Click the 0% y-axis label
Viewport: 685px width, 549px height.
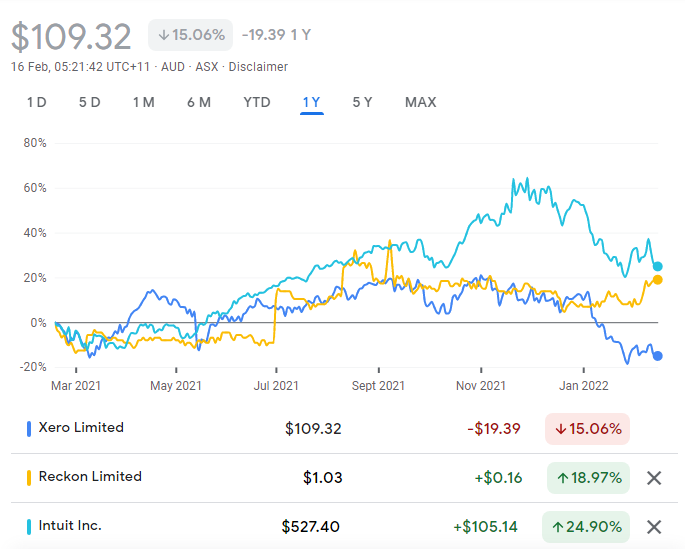click(38, 323)
